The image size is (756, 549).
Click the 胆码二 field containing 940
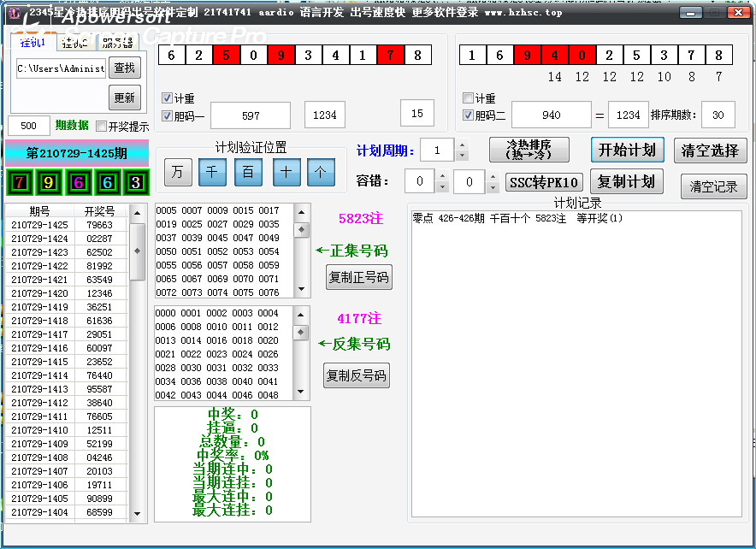[x=551, y=115]
